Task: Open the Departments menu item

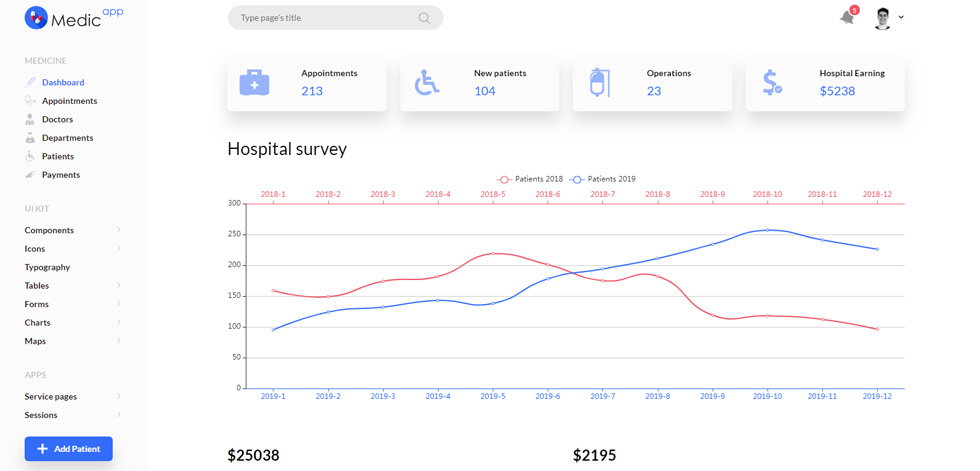Action: pyautogui.click(x=68, y=137)
